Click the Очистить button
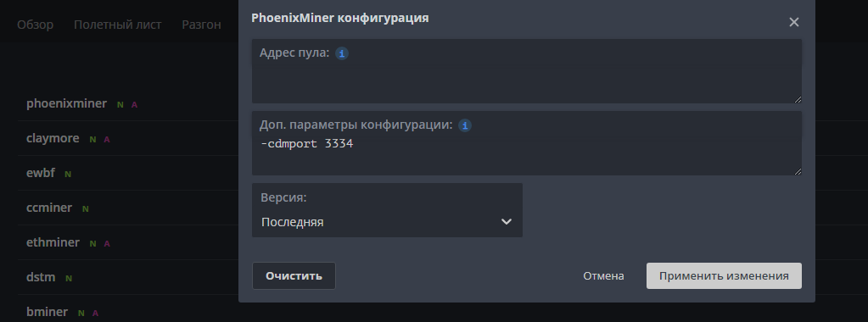 point(294,275)
